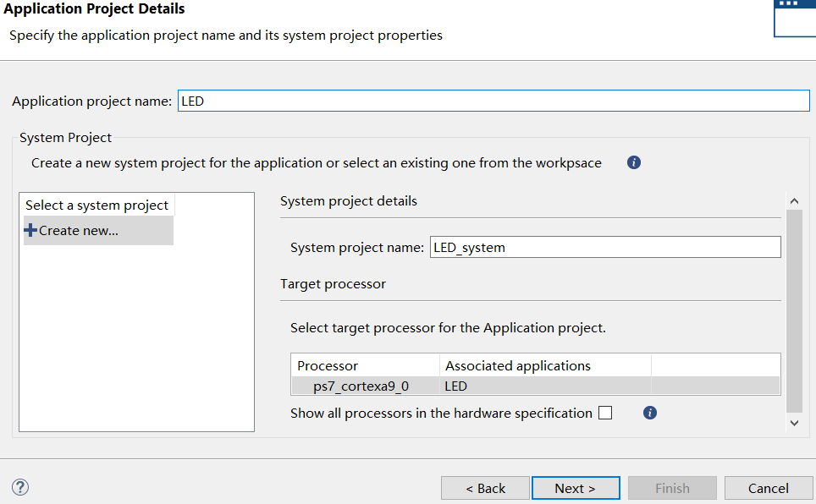816x504 pixels.
Task: Click the Finish button
Action: pos(672,488)
